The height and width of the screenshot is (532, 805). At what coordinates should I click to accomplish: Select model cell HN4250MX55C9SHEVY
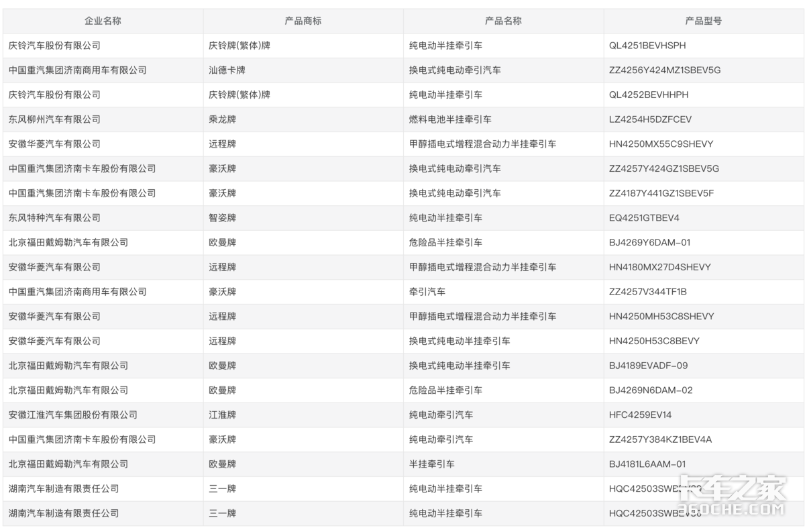click(661, 144)
